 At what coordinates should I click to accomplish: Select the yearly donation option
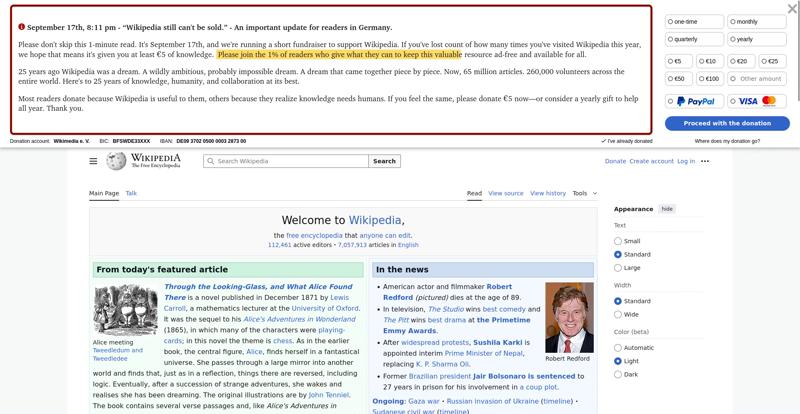tap(757, 39)
